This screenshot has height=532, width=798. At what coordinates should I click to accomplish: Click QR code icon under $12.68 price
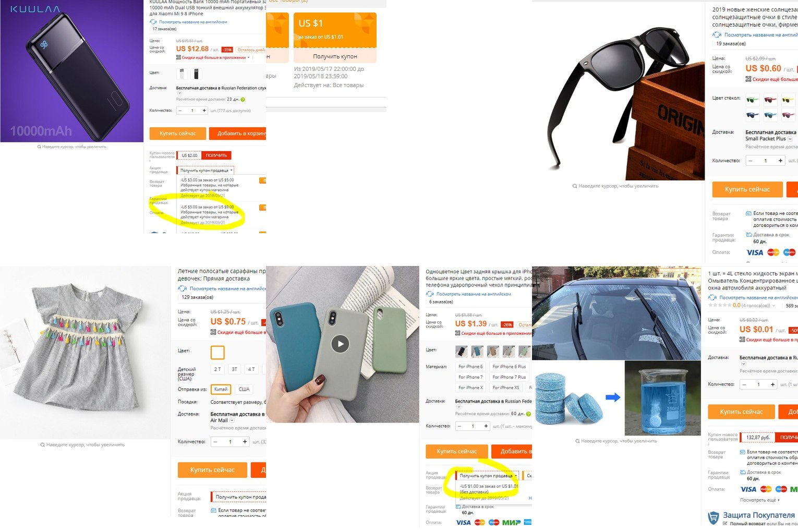pyautogui.click(x=178, y=57)
